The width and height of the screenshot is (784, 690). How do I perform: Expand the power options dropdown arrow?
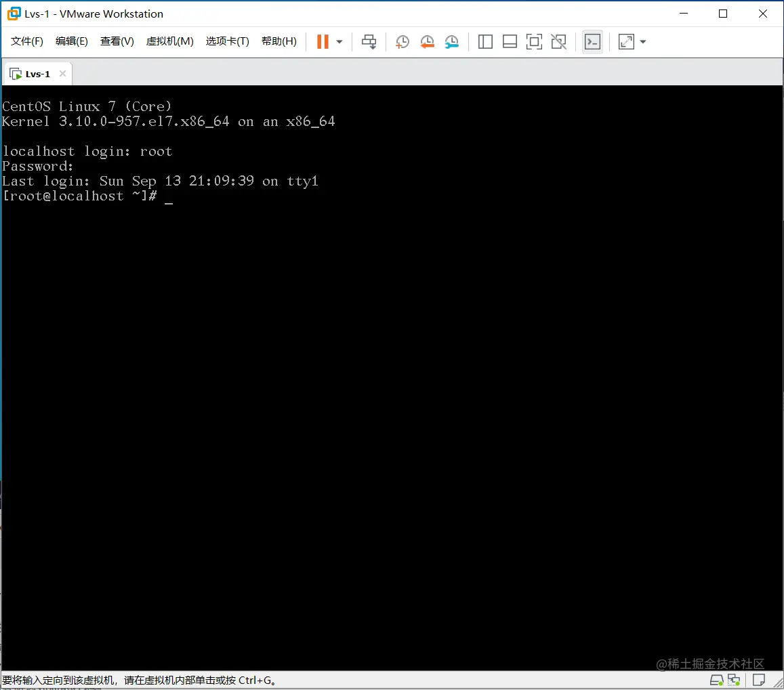(339, 42)
